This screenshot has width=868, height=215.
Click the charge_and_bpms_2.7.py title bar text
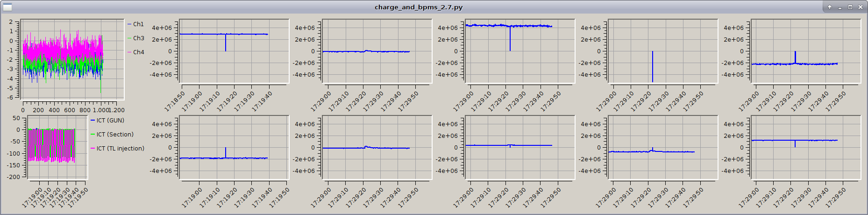coord(419,7)
